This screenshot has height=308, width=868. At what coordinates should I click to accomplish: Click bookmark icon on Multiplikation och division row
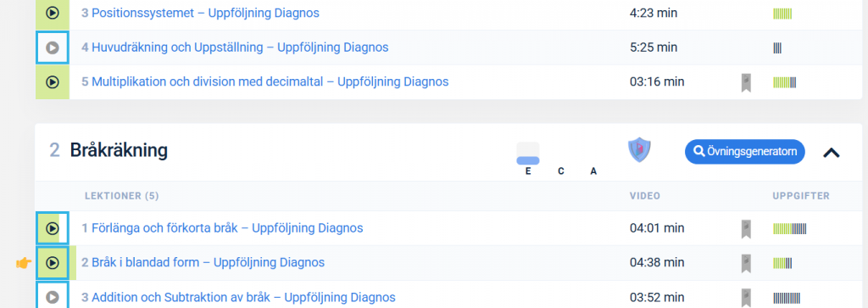tap(746, 82)
